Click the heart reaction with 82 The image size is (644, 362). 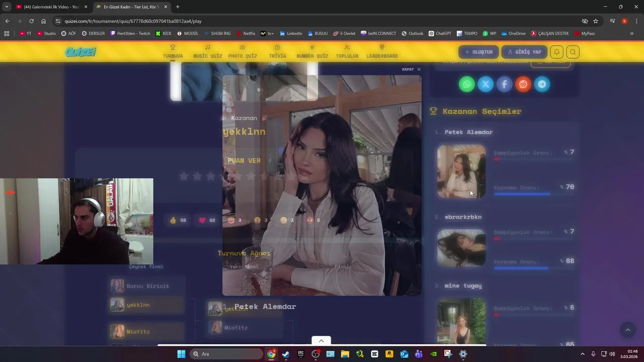(207, 220)
